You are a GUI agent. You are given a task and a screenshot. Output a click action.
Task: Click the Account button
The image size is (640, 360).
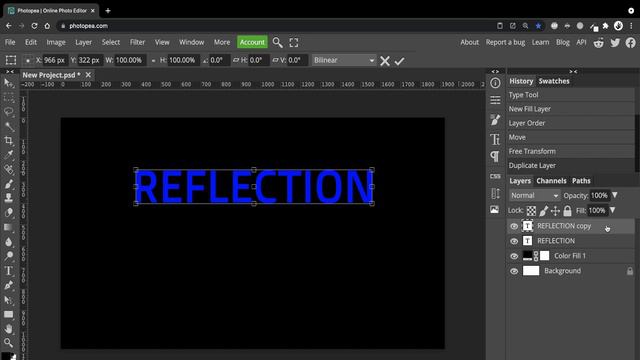252,42
